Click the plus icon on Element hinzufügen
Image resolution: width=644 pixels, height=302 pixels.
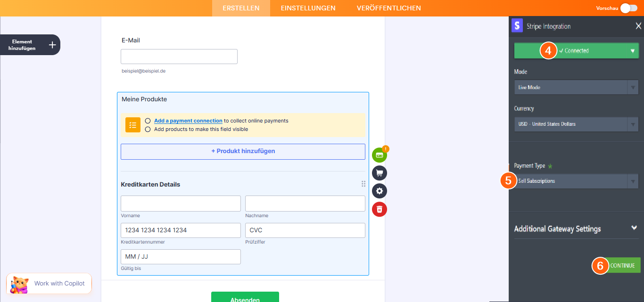(52, 45)
